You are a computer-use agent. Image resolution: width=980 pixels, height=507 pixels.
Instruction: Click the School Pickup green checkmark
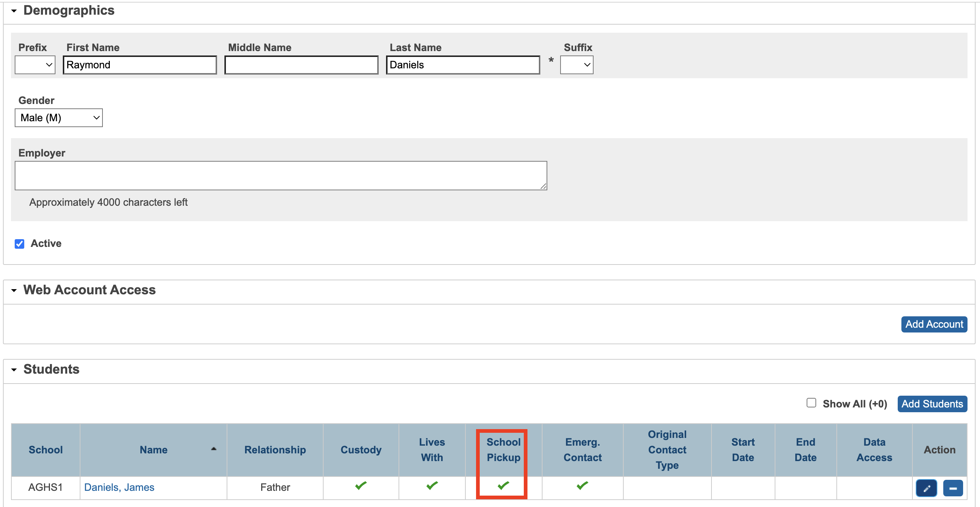[503, 485]
